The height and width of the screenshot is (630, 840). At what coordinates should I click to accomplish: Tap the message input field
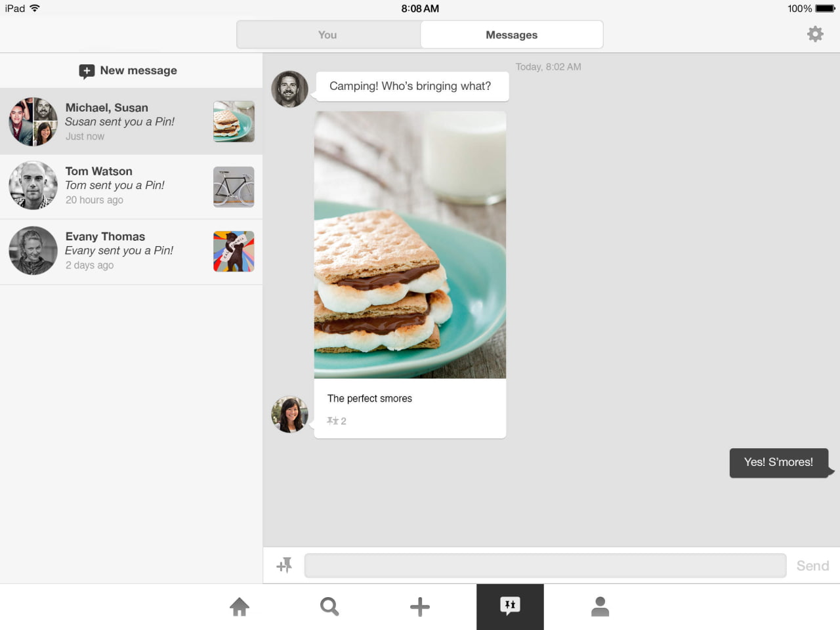pos(545,564)
